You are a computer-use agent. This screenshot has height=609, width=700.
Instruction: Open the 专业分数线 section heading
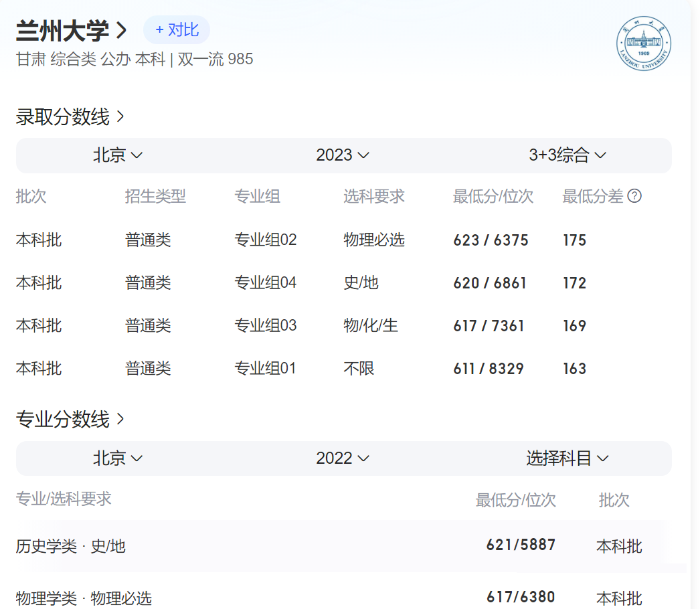click(x=70, y=419)
